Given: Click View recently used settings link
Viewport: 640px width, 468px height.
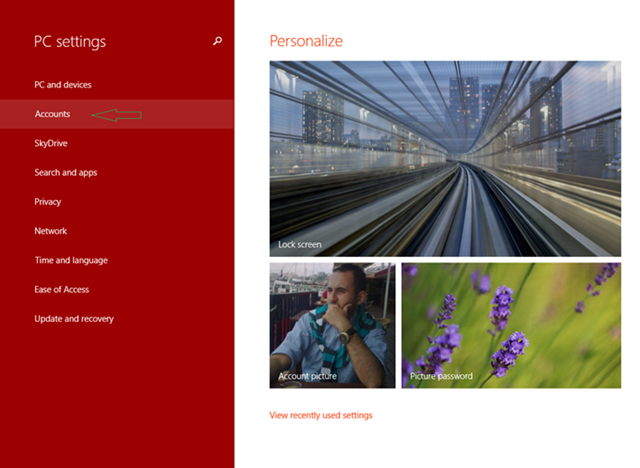Looking at the screenshot, I should tap(321, 415).
